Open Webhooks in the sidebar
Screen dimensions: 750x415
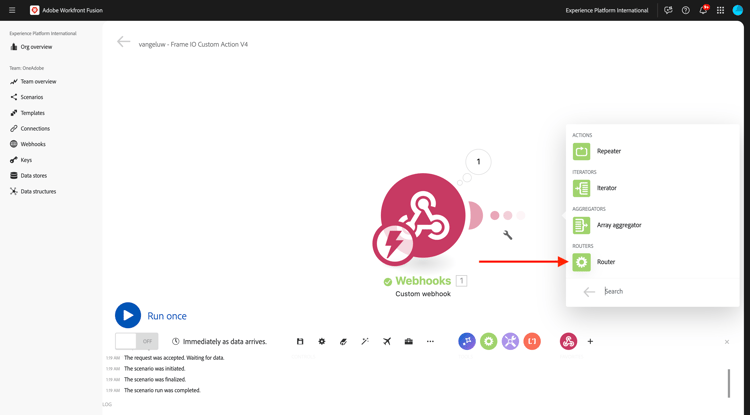click(x=28, y=144)
